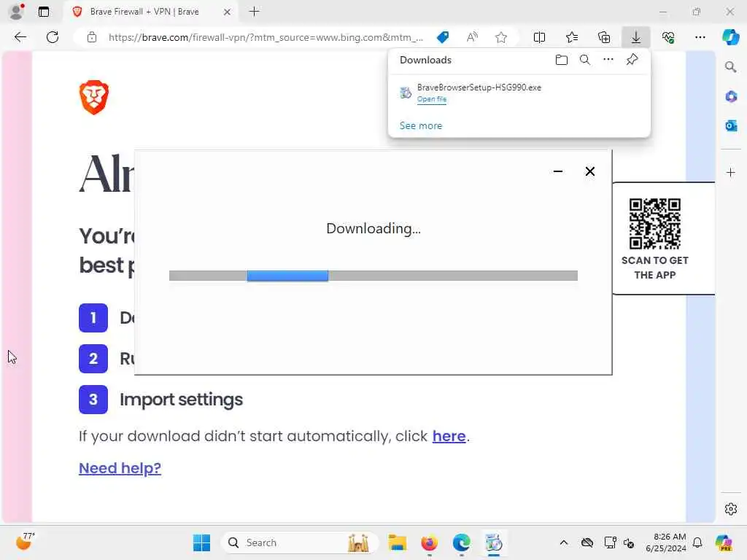Viewport: 747px width, 560px height.
Task: Click See more in Downloads panel
Action: click(x=421, y=125)
